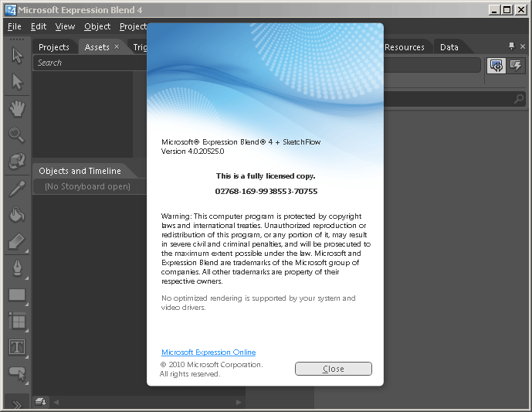
Task: Switch to the Resources tab
Action: 405,47
